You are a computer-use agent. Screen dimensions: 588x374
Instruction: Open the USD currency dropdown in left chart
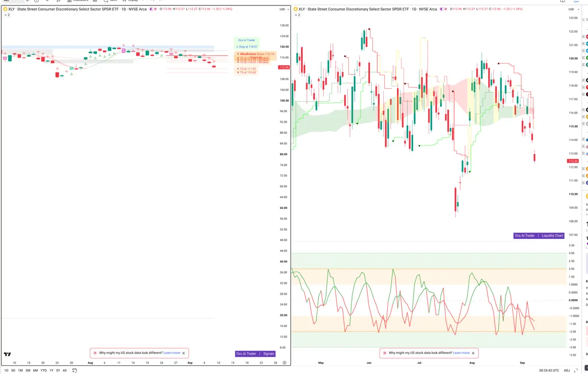[283, 9]
